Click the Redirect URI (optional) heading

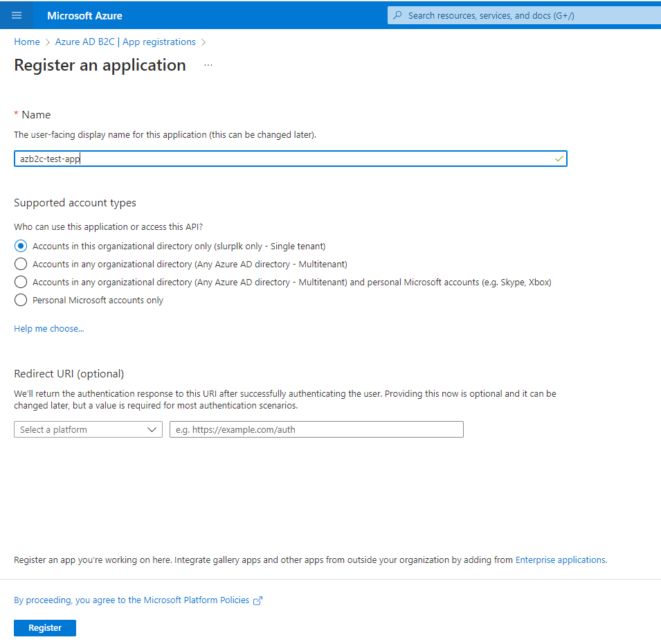click(69, 374)
